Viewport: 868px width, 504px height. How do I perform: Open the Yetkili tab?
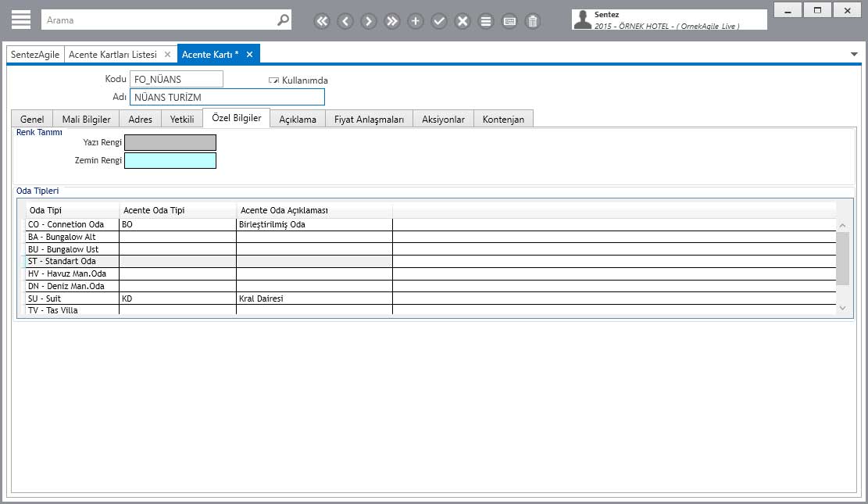(x=182, y=119)
